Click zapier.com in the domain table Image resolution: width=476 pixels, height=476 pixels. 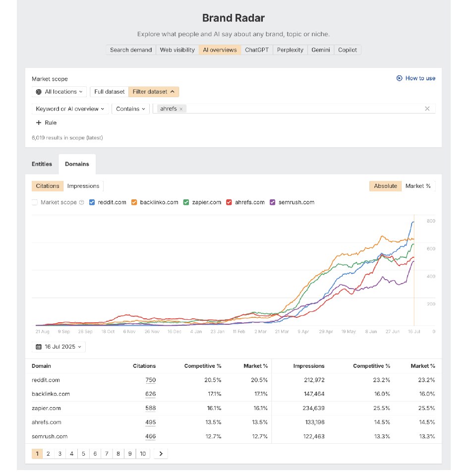46,408
